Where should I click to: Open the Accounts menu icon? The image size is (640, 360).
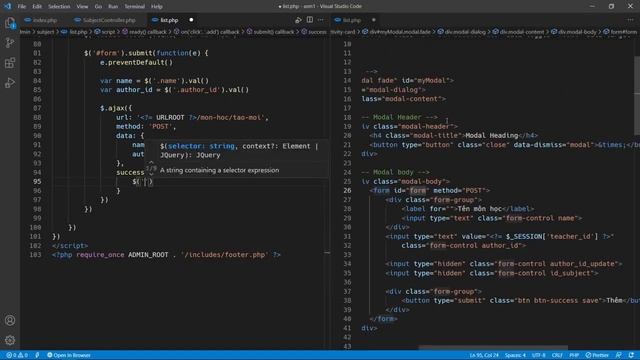point(10,320)
